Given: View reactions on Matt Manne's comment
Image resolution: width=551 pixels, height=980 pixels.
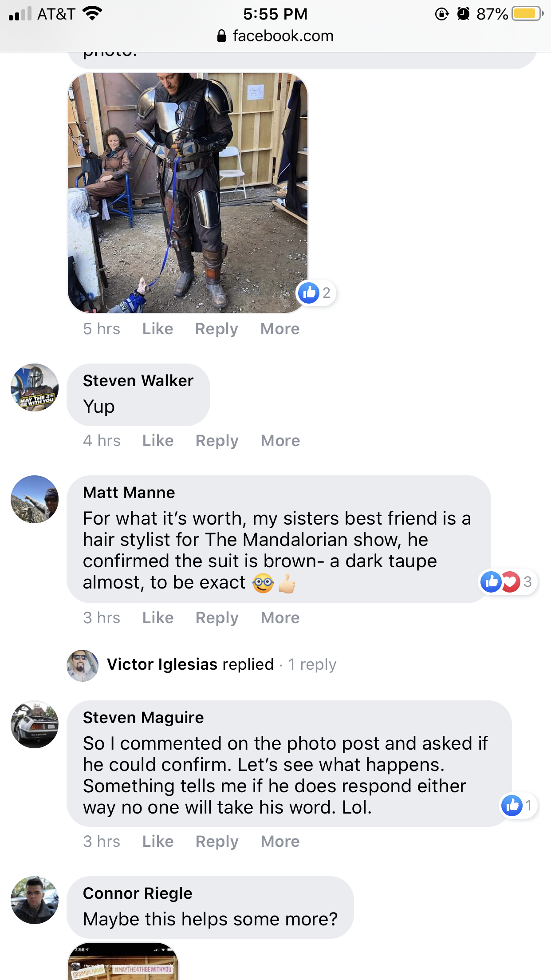Looking at the screenshot, I should [508, 581].
